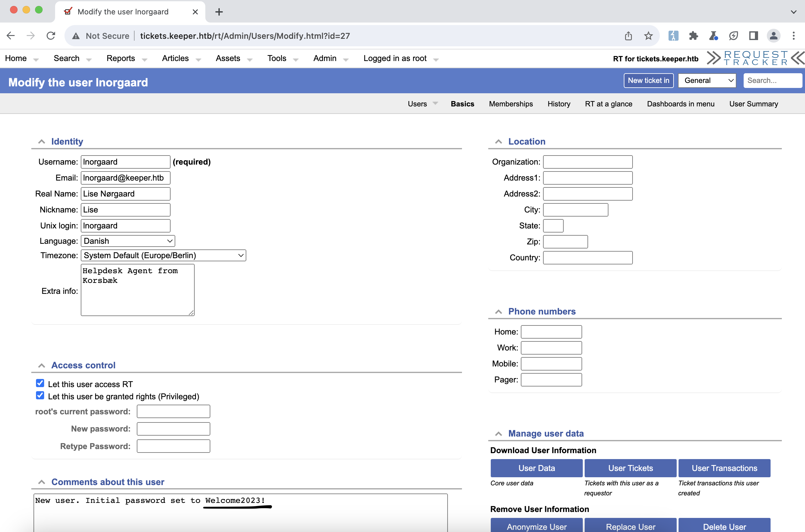Click the New password field
Image resolution: width=805 pixels, height=532 pixels.
pyautogui.click(x=173, y=429)
